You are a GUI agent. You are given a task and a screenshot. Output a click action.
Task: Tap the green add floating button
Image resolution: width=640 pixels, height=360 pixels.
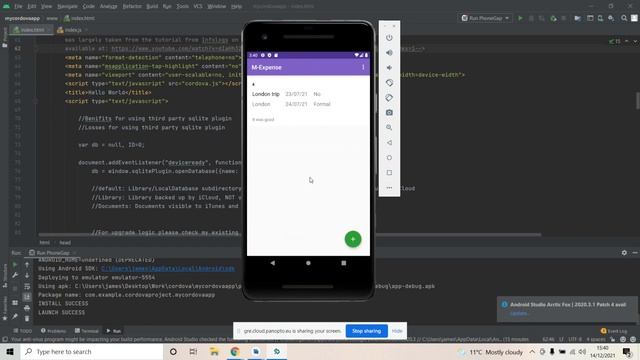(x=353, y=239)
